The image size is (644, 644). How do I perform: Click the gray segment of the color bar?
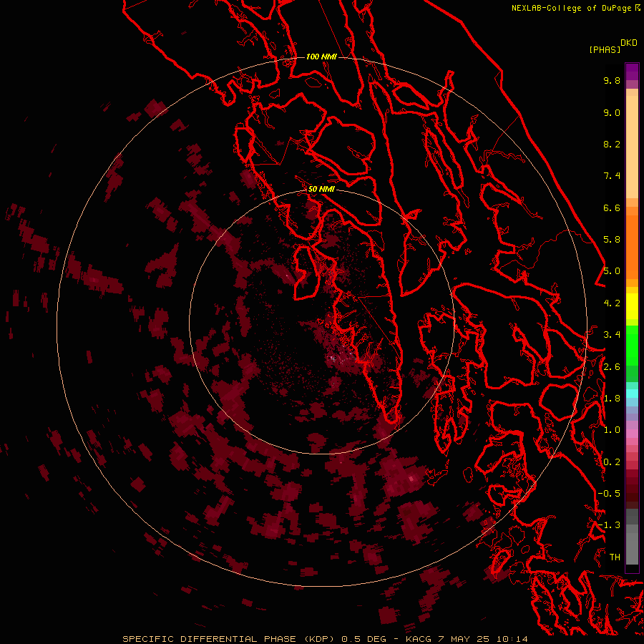tap(632, 537)
